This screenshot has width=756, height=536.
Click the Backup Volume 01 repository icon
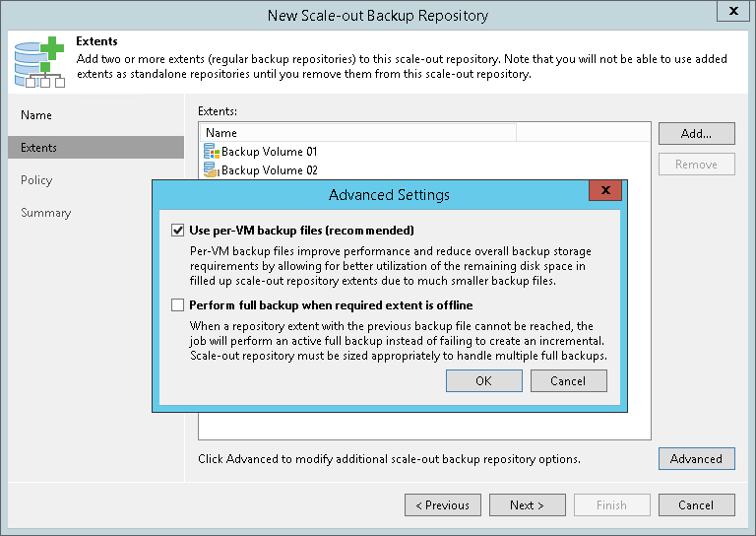pyautogui.click(x=211, y=152)
